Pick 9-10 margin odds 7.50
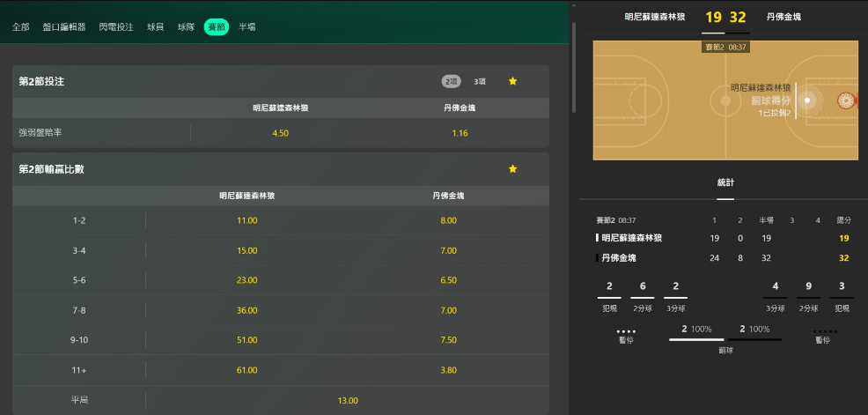Image resolution: width=868 pixels, height=415 pixels. (x=448, y=340)
